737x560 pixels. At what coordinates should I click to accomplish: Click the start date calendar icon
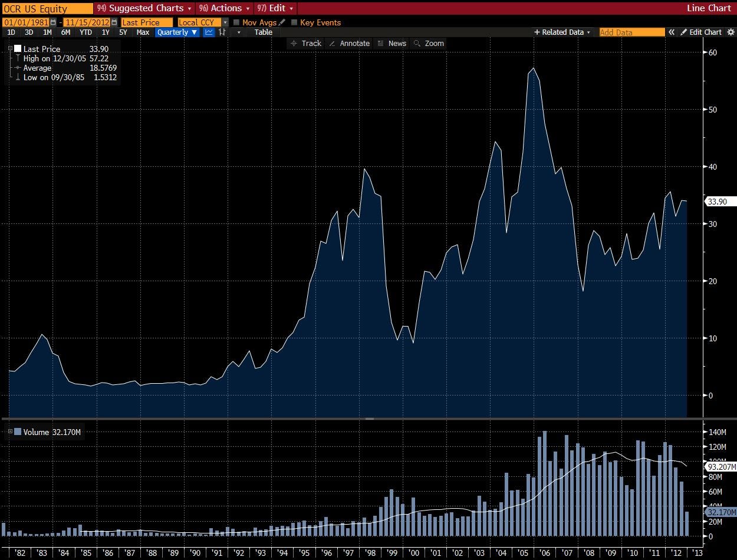(x=53, y=22)
